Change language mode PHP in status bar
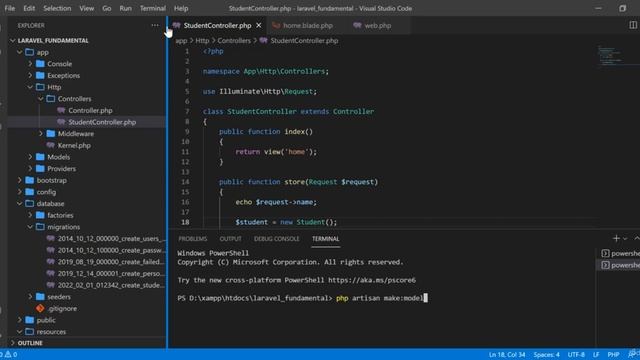The height and width of the screenshot is (360, 640). 613,354
